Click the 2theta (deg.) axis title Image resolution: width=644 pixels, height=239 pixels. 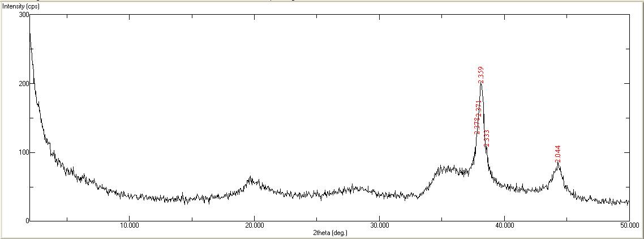click(x=329, y=233)
